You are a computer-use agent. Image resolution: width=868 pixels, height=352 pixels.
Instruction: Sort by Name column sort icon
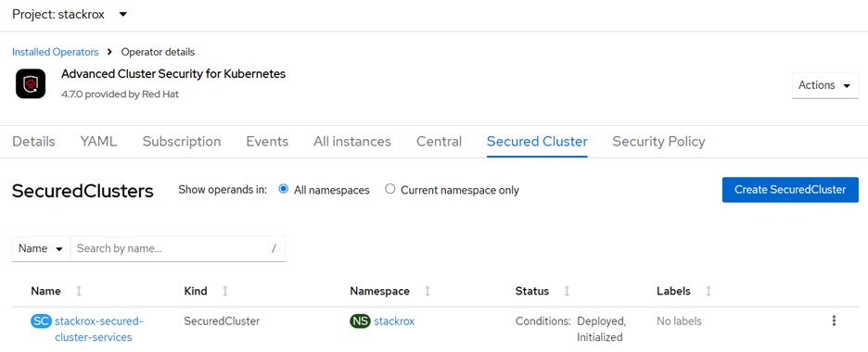point(79,291)
